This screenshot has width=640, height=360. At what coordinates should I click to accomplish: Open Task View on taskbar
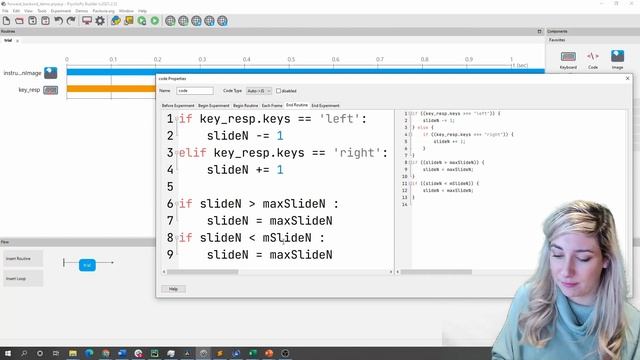[56, 353]
